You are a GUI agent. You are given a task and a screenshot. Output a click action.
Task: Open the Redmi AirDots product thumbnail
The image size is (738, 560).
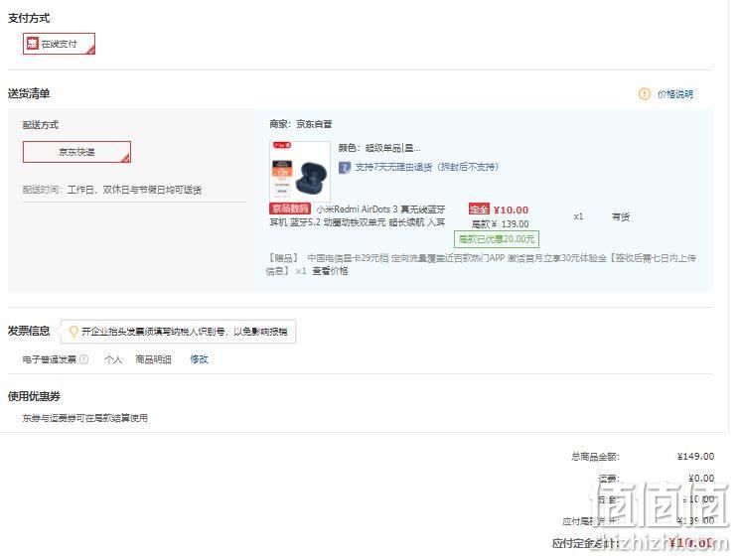(300, 172)
